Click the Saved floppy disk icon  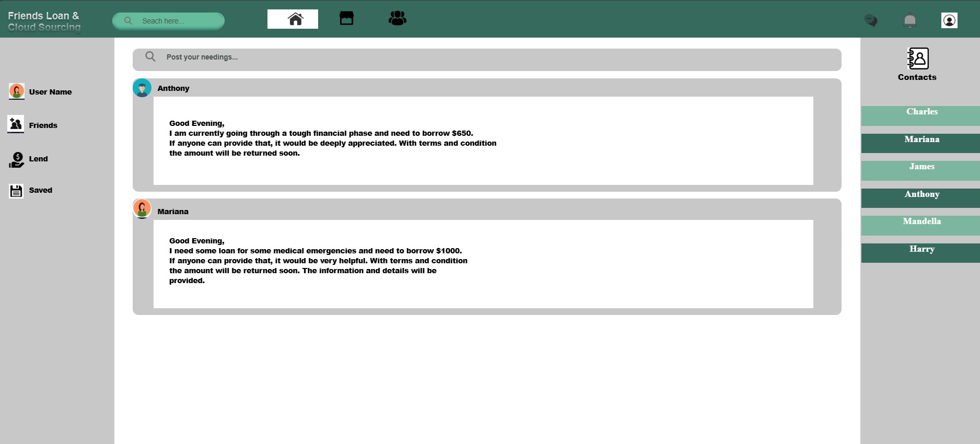[16, 191]
